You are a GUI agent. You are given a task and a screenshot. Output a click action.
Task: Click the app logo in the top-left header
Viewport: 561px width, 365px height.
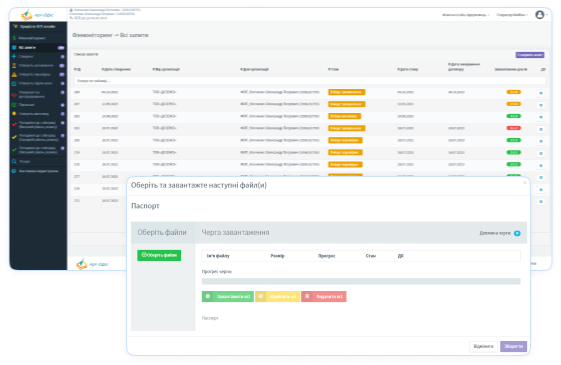click(37, 15)
